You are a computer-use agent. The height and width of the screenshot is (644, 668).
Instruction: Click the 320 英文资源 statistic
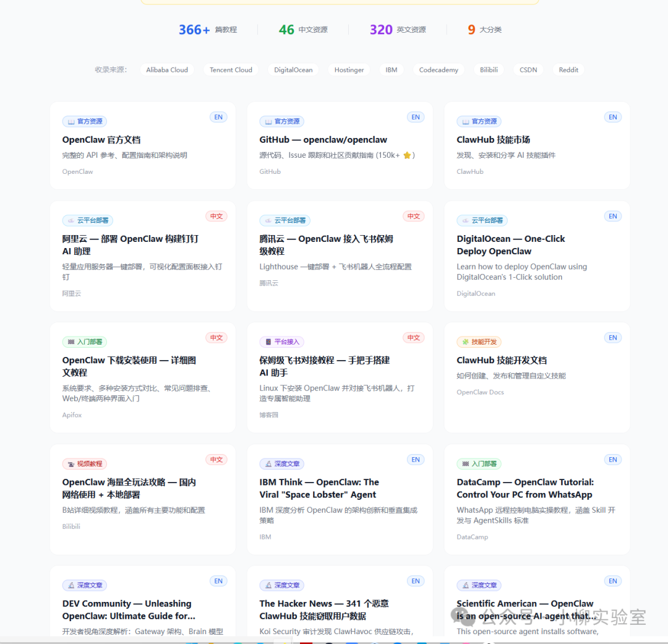(398, 30)
